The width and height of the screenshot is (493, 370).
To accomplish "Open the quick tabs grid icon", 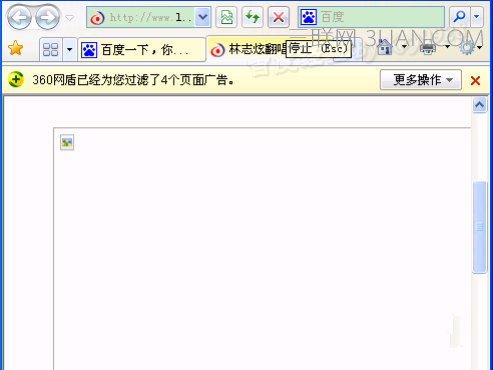I will [51, 50].
